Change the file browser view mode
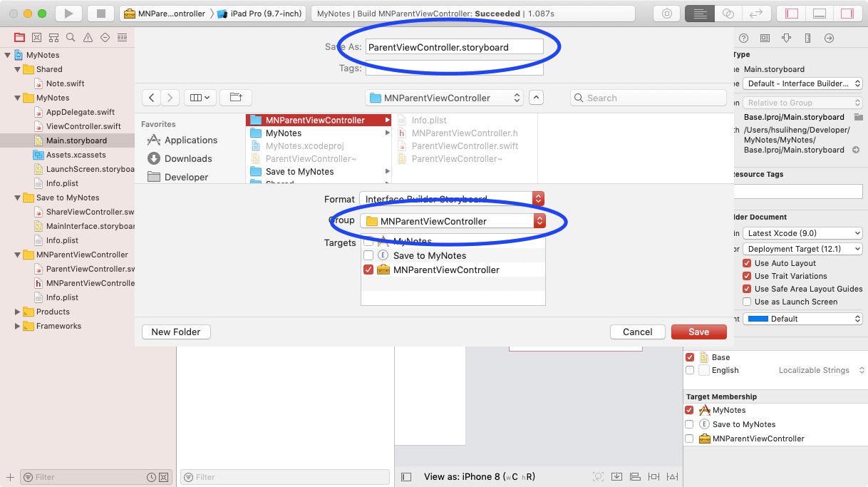 click(x=200, y=98)
